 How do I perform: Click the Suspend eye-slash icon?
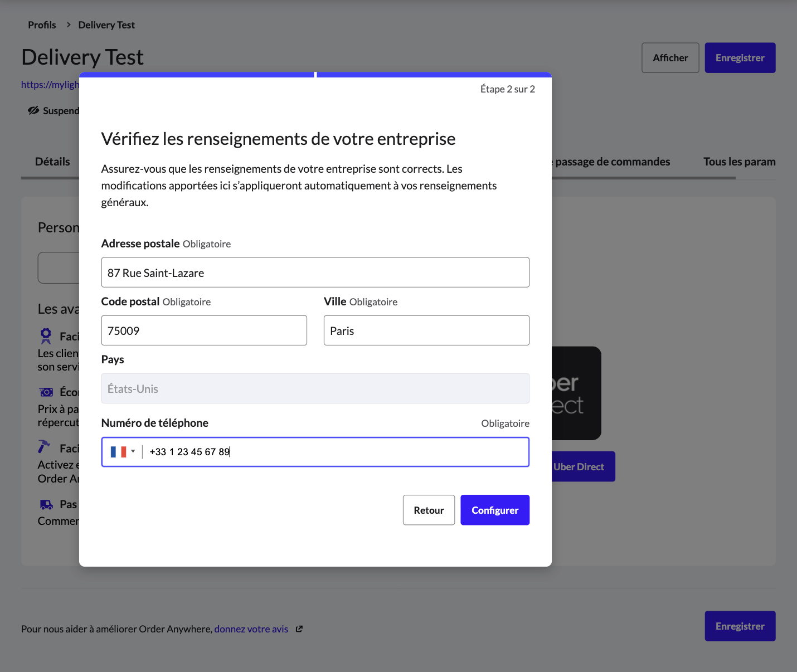[x=33, y=110]
